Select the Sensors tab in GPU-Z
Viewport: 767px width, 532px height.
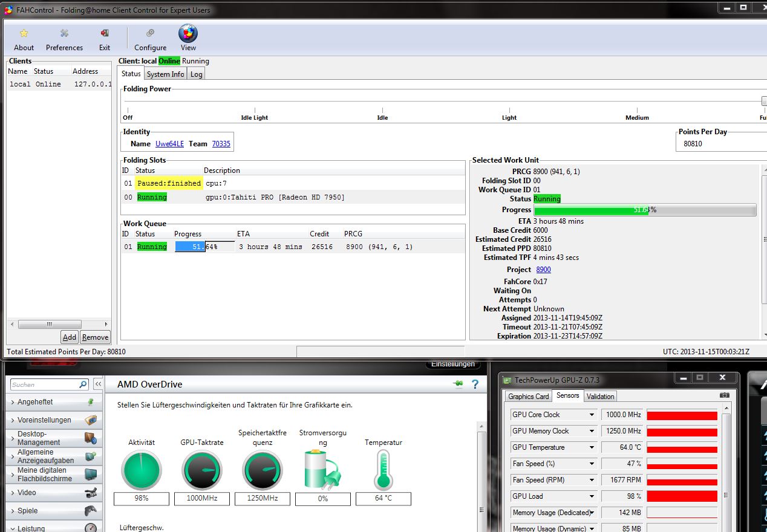(567, 395)
